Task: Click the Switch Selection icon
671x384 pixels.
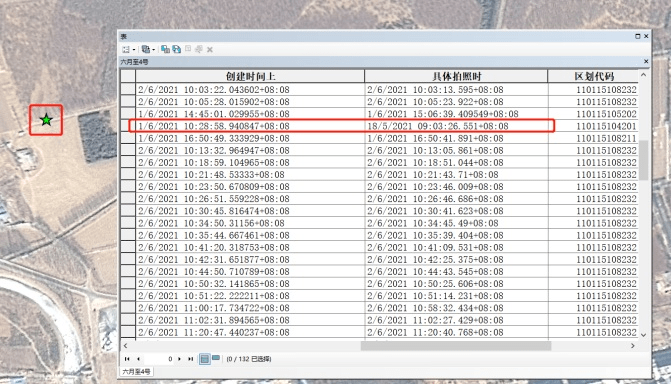Action: pyautogui.click(x=177, y=49)
